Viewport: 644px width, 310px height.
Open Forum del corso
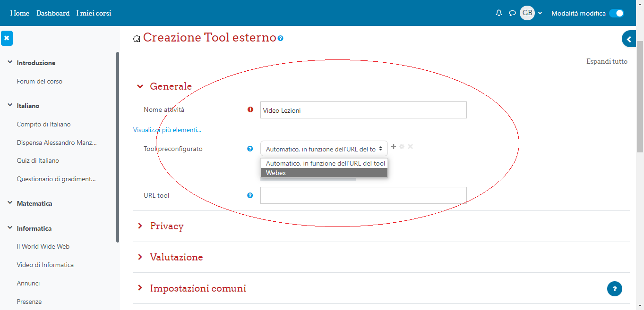point(40,81)
